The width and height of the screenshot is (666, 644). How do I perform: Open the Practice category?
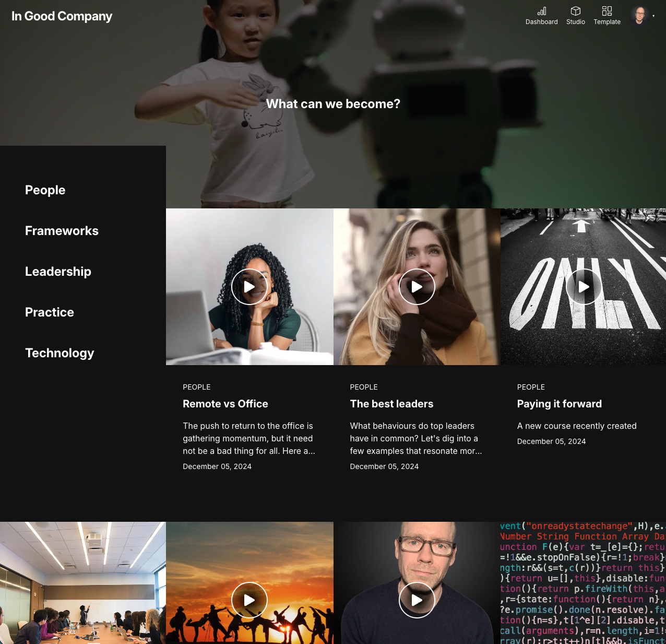(x=50, y=312)
